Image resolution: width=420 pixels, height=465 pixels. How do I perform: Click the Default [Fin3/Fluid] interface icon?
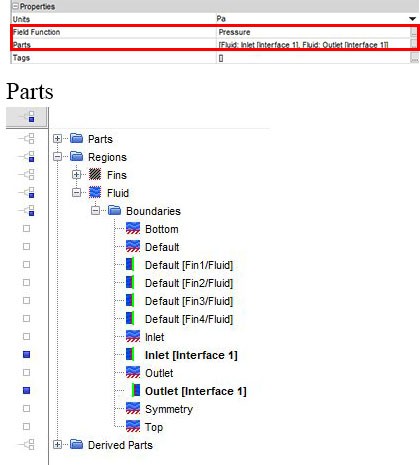pyautogui.click(x=130, y=300)
